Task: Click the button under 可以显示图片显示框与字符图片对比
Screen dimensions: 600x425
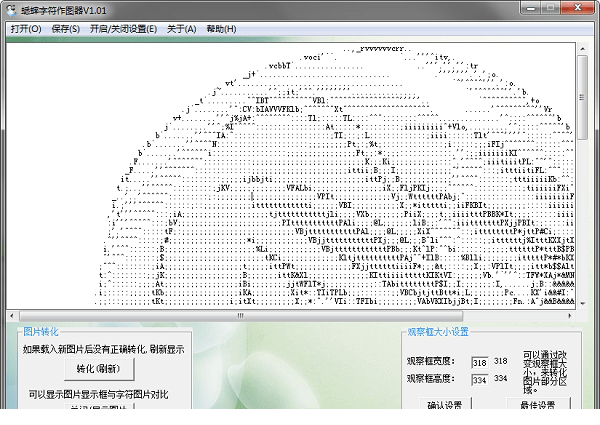Action: coord(99,407)
